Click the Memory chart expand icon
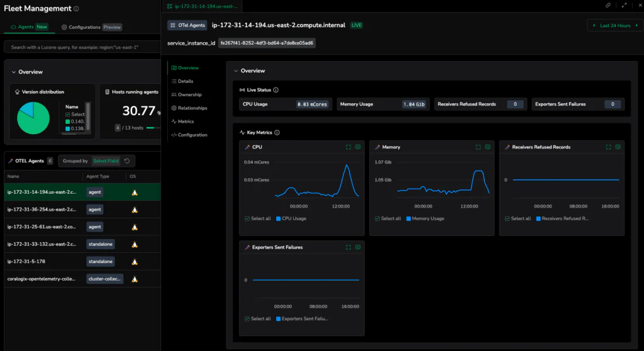 [x=479, y=147]
